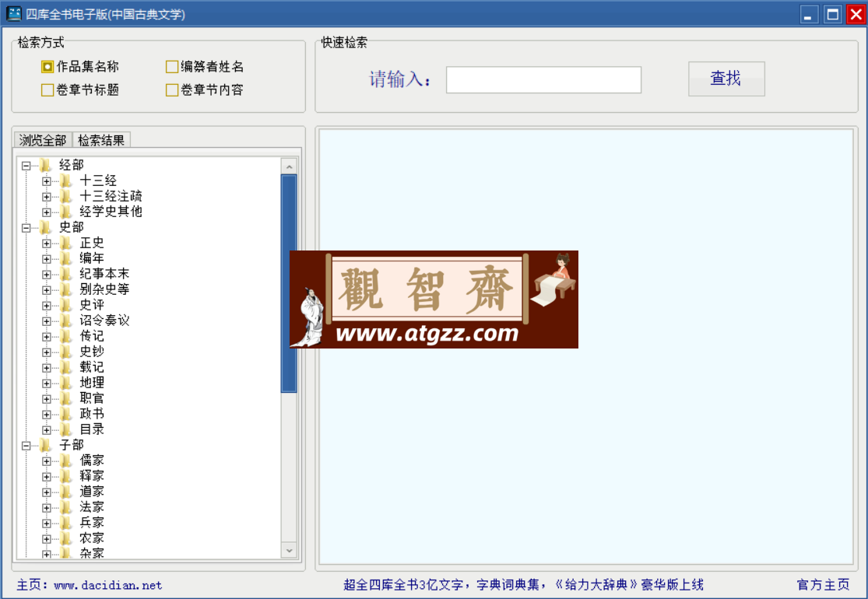Viewport: 868px width, 599px height.
Task: Open the www.dacidian.net homepage link
Action: (108, 585)
